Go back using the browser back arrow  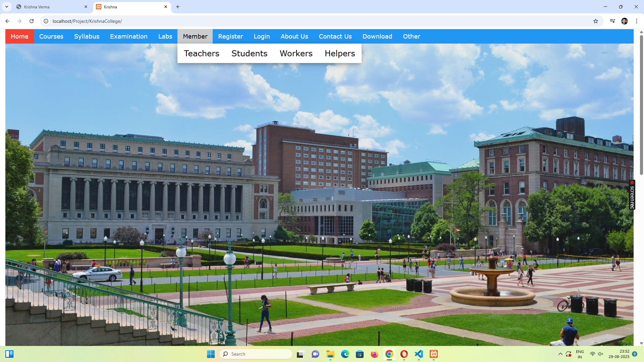click(x=7, y=21)
